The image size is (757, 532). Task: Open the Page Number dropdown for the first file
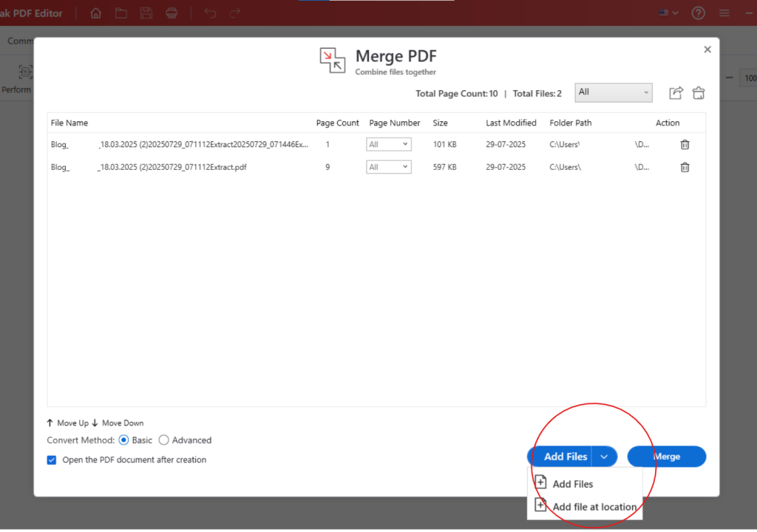pos(388,144)
